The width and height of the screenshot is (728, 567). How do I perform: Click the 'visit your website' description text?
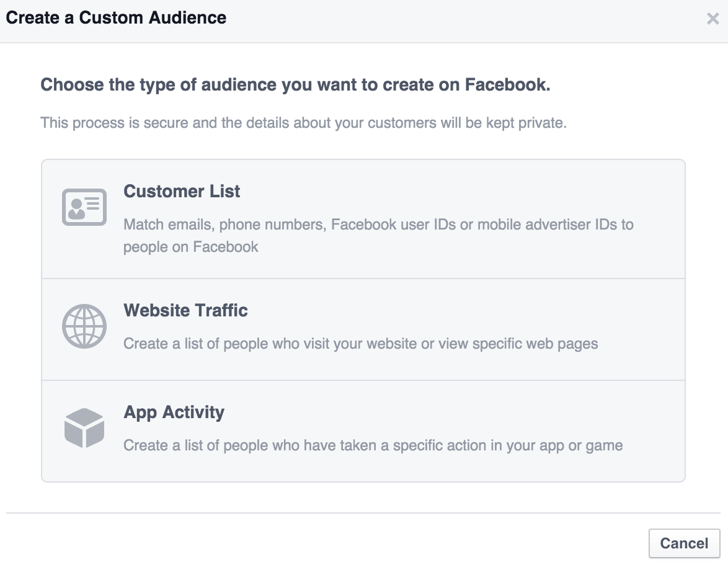coord(361,343)
